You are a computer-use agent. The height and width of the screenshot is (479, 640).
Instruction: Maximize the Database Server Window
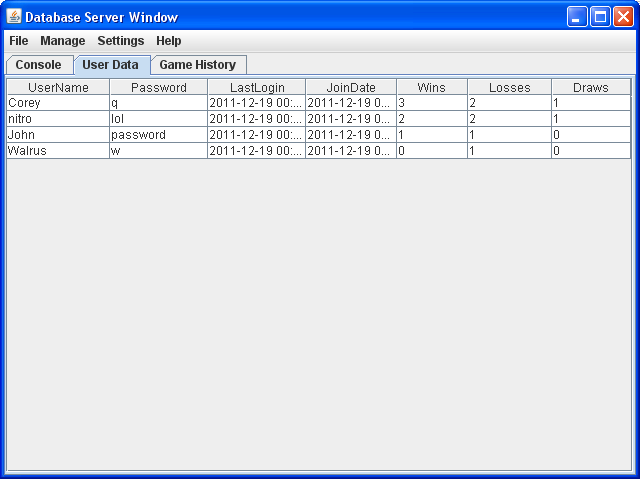coord(600,17)
